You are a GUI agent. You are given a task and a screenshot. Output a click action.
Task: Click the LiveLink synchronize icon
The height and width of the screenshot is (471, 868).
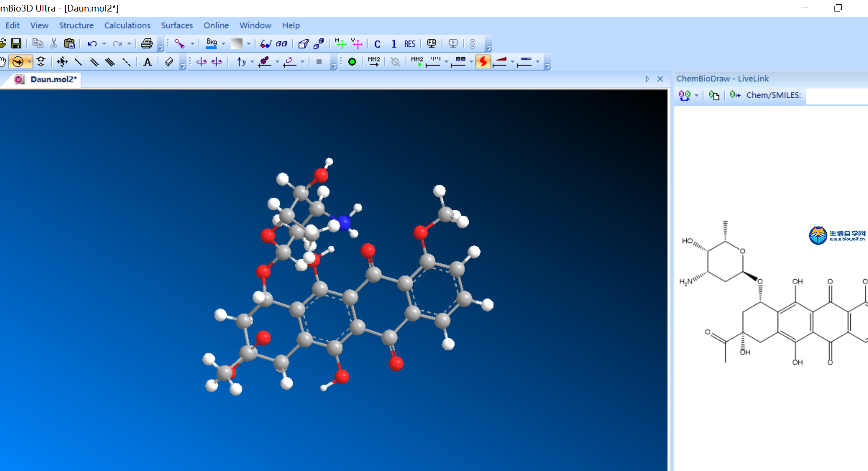tap(684, 95)
